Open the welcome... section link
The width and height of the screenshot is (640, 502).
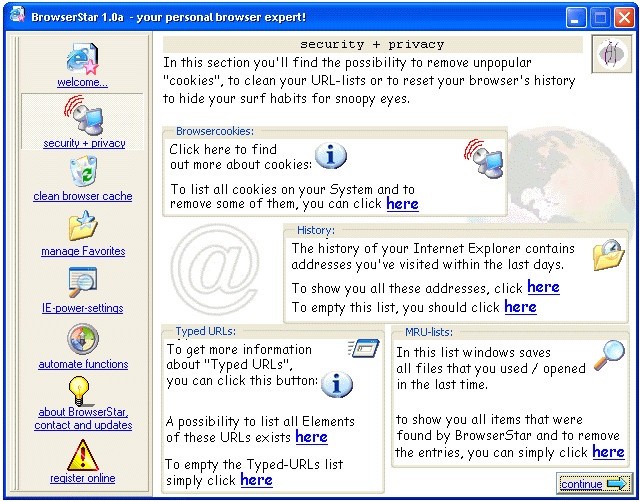(x=82, y=82)
